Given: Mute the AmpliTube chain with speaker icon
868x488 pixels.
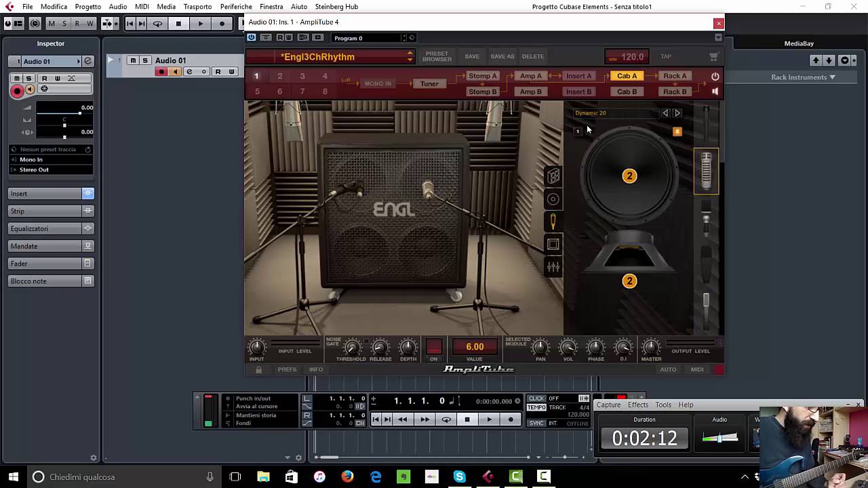Looking at the screenshot, I should pyautogui.click(x=715, y=91).
